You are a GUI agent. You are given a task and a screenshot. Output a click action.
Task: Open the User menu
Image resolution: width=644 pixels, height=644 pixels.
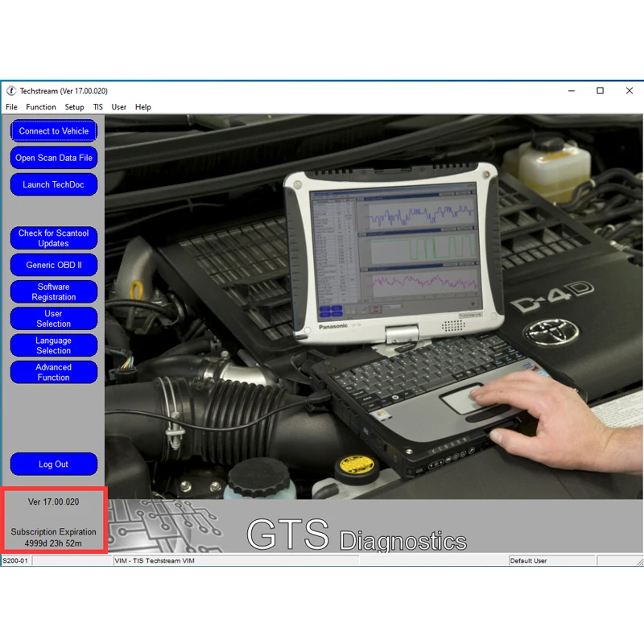[118, 107]
